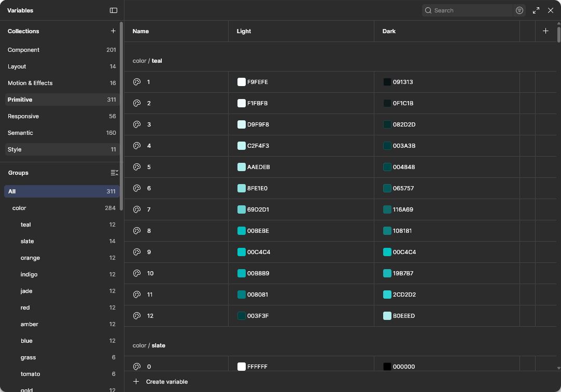The image size is (561, 392).
Task: Collapse groups list using the Groups icon
Action: coord(115,173)
